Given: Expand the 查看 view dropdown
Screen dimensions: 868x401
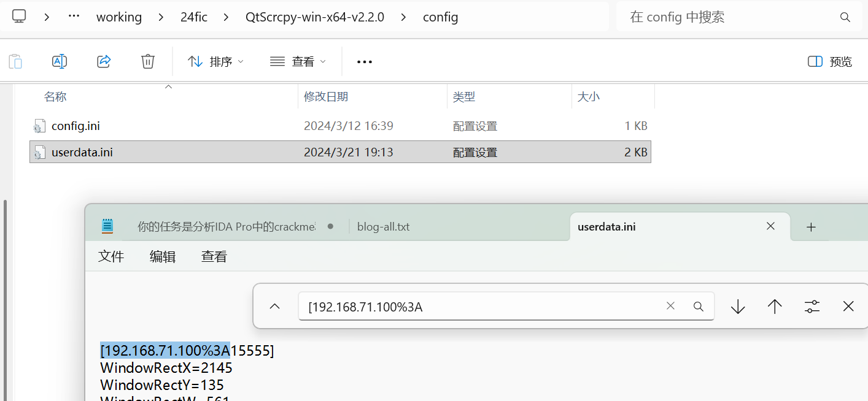Looking at the screenshot, I should (x=298, y=62).
